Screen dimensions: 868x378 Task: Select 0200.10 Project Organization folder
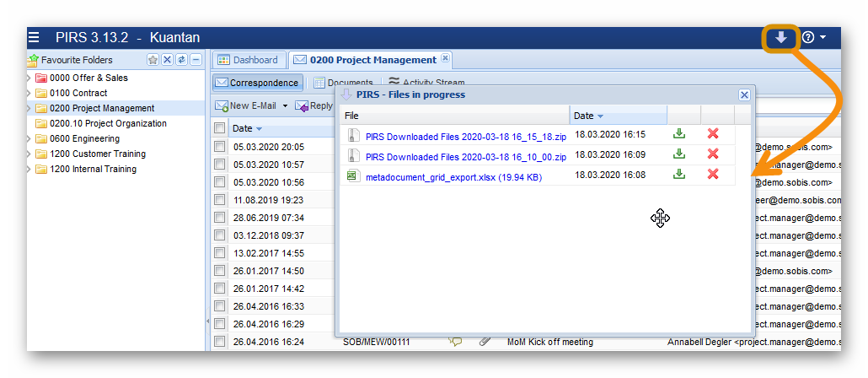click(x=108, y=123)
